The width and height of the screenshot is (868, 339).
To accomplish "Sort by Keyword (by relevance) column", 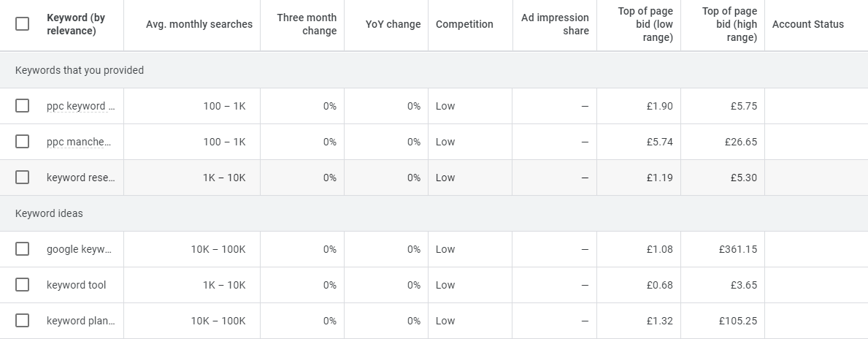I will (76, 24).
